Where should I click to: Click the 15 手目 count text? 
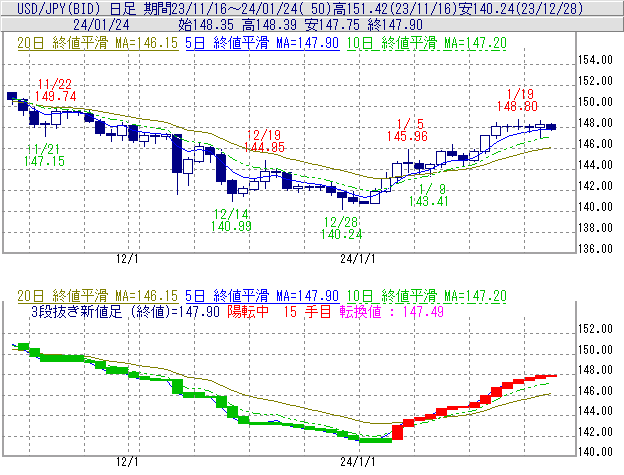click(307, 312)
